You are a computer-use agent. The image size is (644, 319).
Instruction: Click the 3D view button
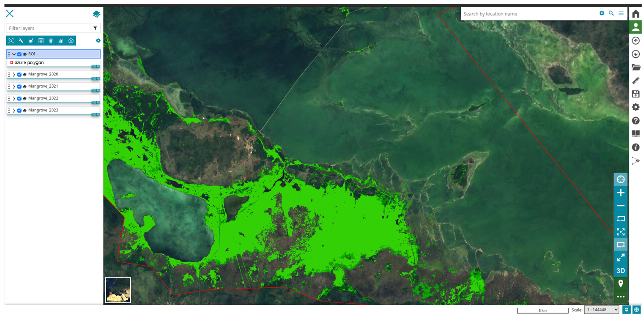click(621, 271)
